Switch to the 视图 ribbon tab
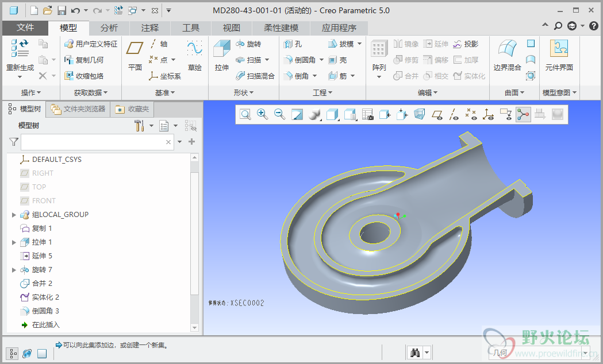Viewport: 603px width, 364px height. [x=232, y=28]
